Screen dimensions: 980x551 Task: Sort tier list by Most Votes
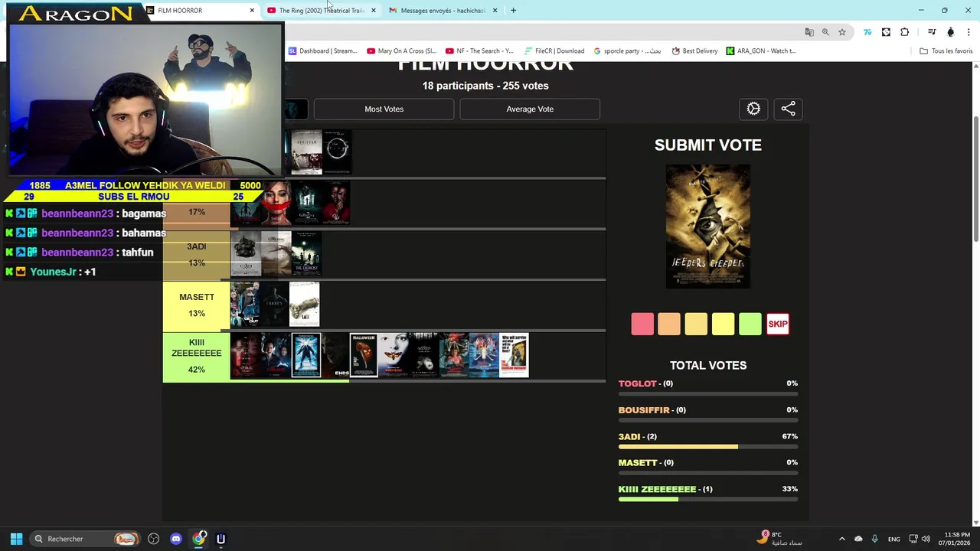[x=384, y=109]
